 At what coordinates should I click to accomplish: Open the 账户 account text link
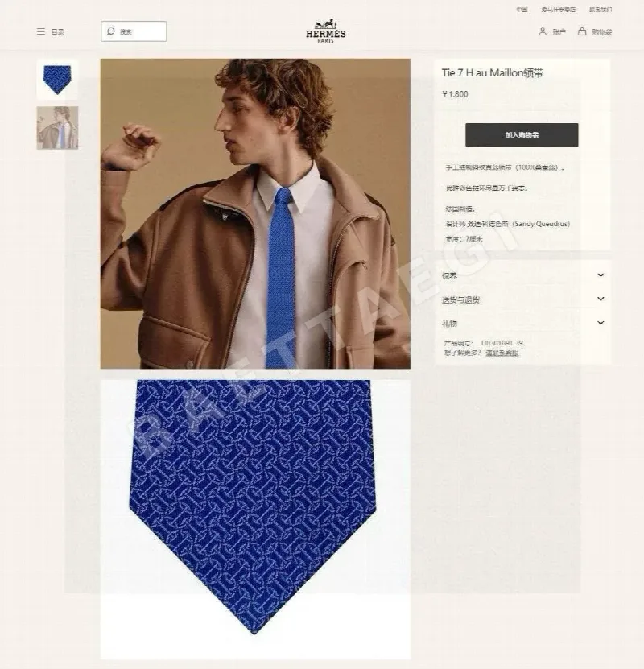click(559, 32)
